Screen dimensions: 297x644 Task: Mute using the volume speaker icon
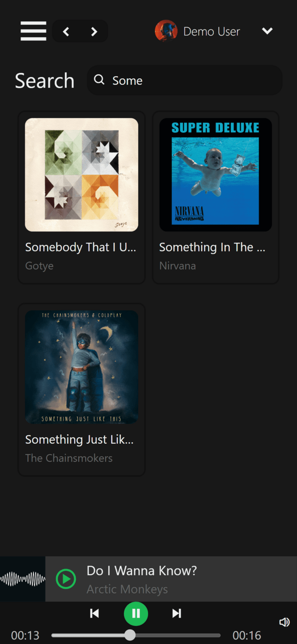click(284, 622)
